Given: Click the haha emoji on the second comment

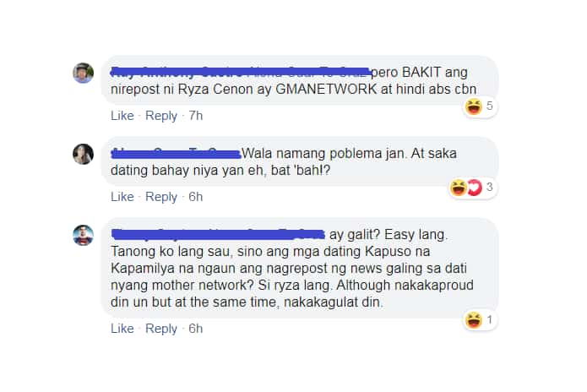Looking at the screenshot, I should click(x=459, y=188).
